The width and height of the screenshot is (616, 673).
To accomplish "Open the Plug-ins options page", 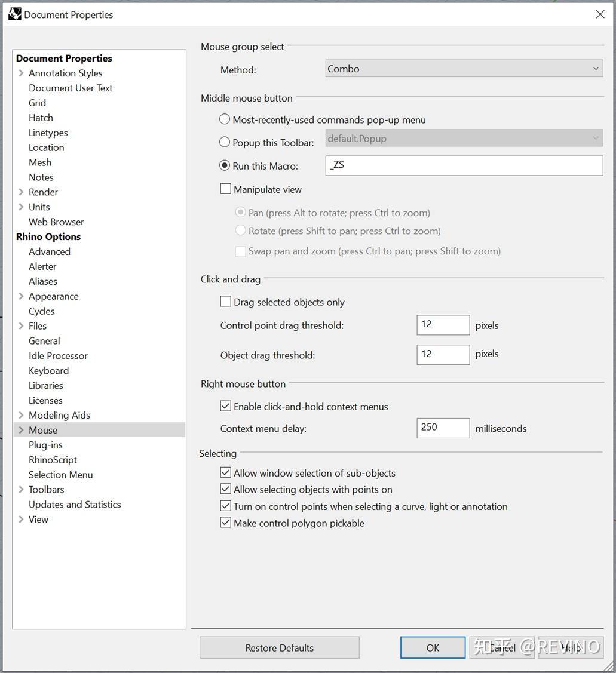I will 45,445.
